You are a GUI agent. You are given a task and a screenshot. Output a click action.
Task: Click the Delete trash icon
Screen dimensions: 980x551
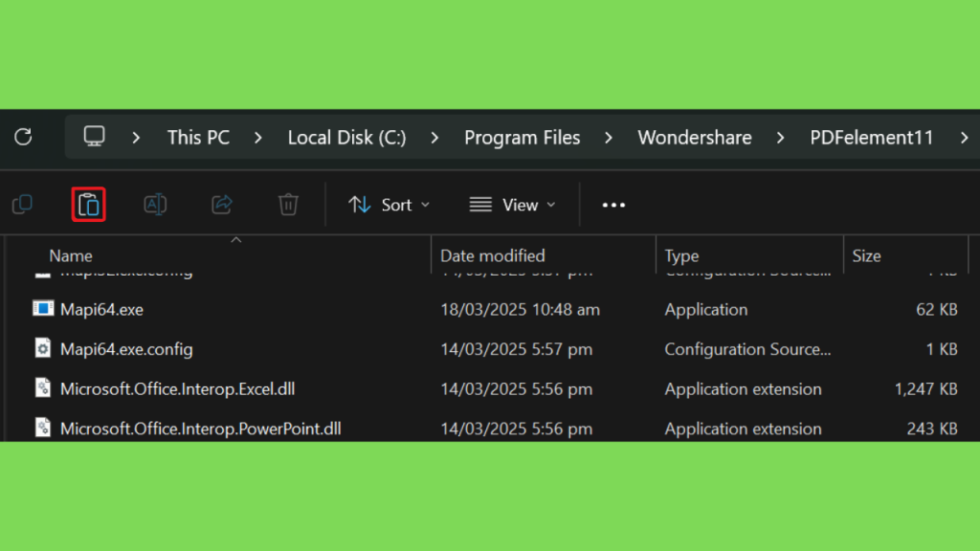pyautogui.click(x=288, y=205)
